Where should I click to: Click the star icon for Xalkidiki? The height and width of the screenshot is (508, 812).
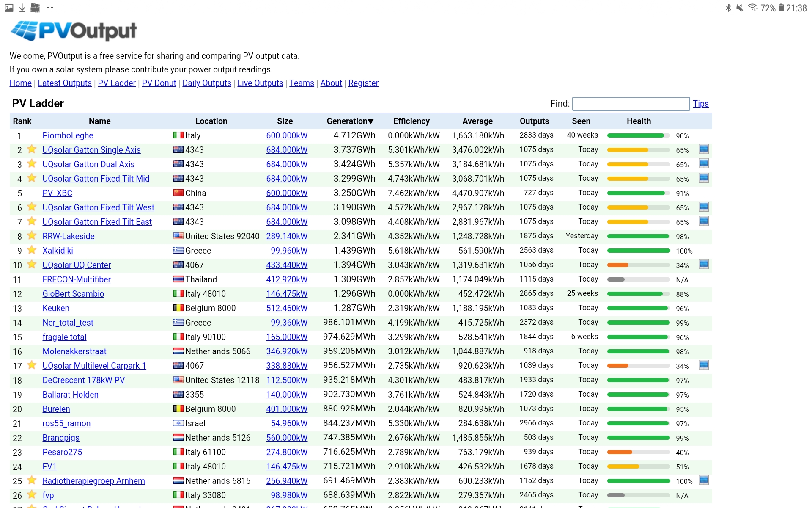[x=32, y=250]
